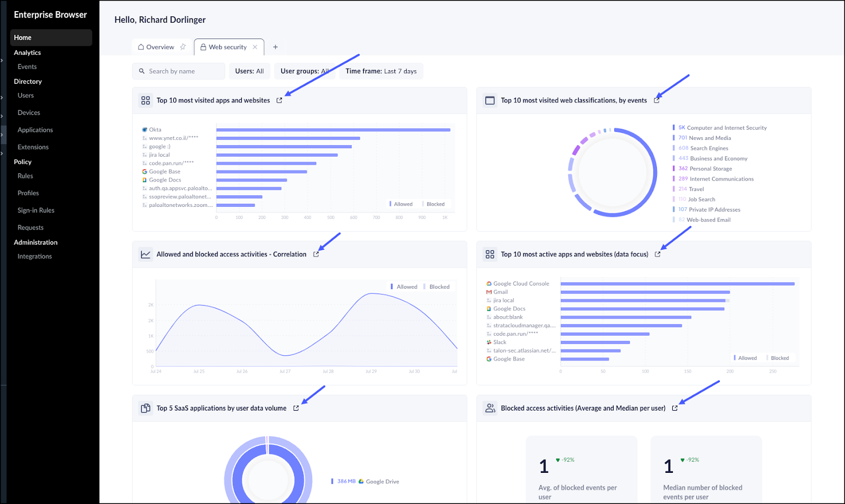Toggle the Blocked legend in most visited apps chart
The image size is (845, 504).
pyautogui.click(x=434, y=204)
